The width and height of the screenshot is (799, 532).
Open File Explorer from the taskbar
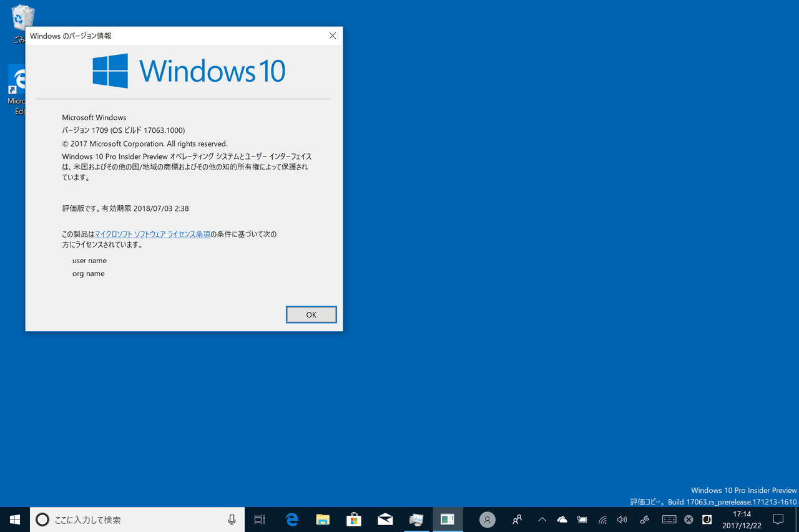[323, 520]
